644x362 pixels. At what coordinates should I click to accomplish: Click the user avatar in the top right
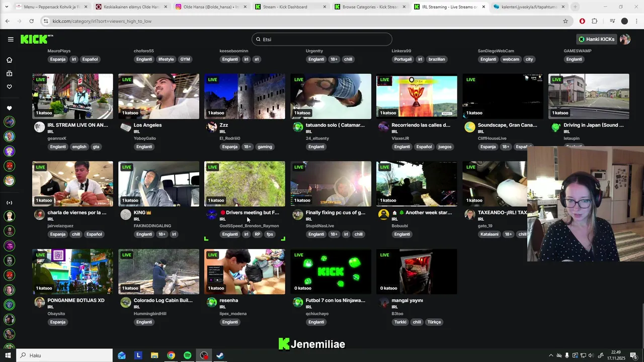(x=625, y=39)
